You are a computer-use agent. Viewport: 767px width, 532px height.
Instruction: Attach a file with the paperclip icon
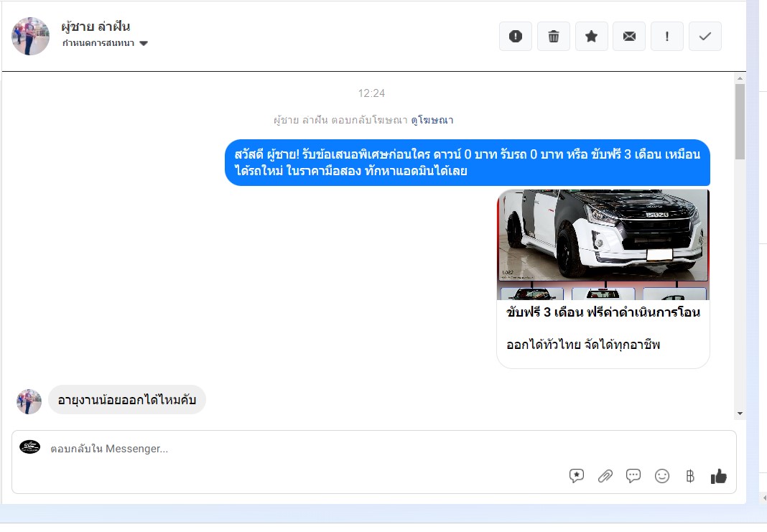point(605,476)
